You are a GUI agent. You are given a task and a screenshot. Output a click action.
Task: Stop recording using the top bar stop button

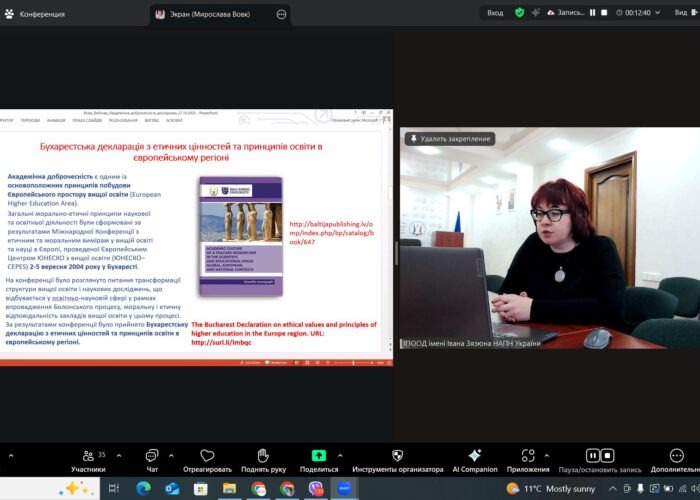pos(606,13)
